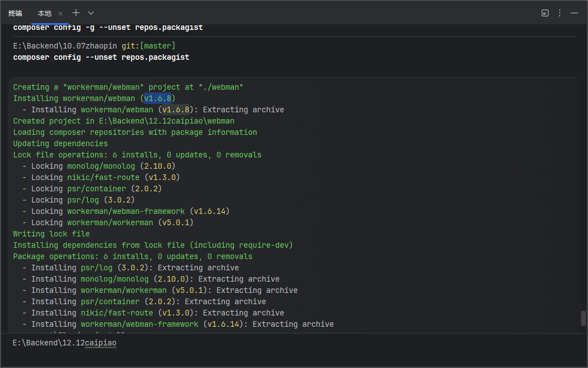
Task: Click the 'Created project in E:\Backend\12.12caipiao\webman' line
Action: point(124,121)
